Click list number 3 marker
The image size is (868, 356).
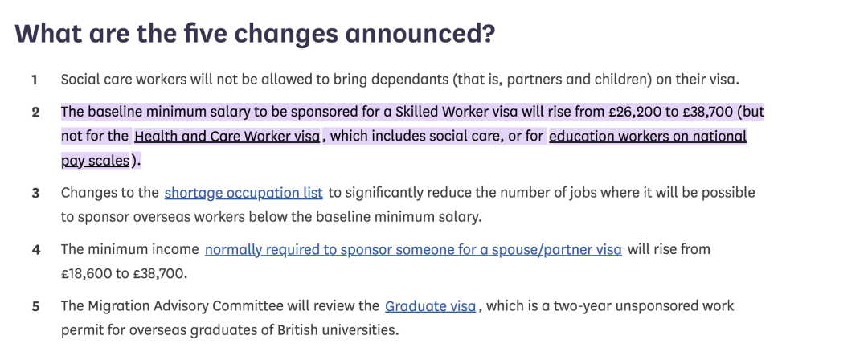click(35, 193)
